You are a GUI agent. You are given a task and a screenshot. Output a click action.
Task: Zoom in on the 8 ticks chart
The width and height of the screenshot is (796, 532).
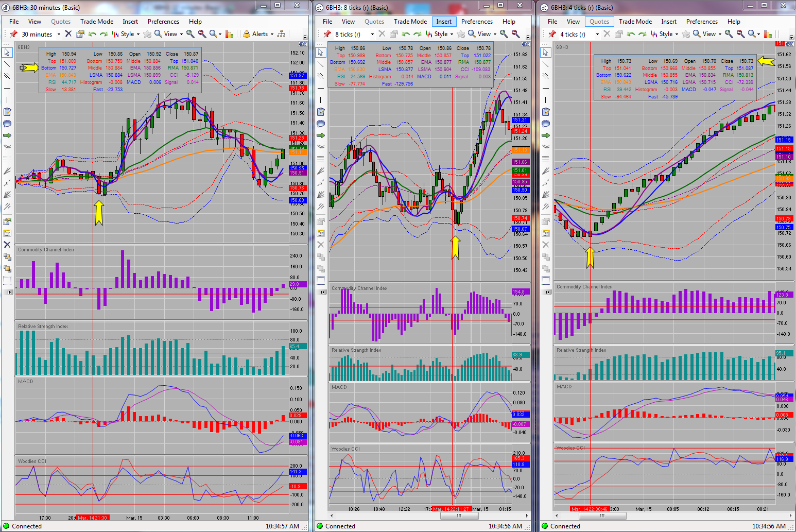[504, 34]
